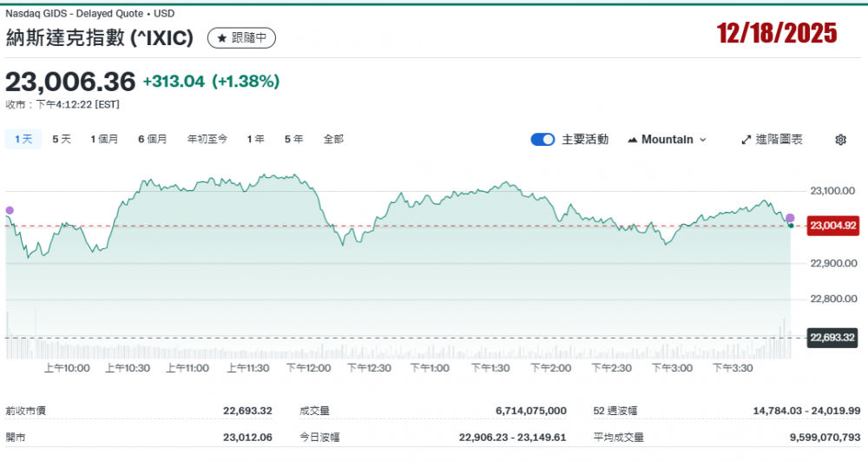Open 進階圖表 advanced chart expand icon
This screenshot has width=868, height=461.
(746, 140)
